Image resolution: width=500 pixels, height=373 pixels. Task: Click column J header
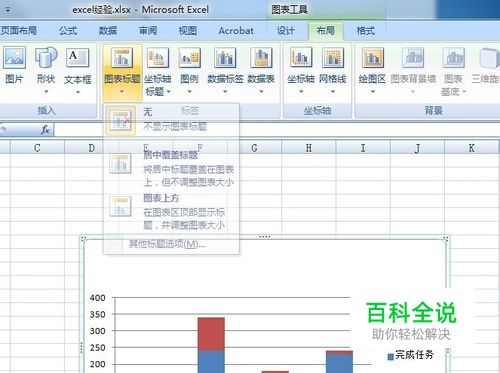pyautogui.click(x=417, y=148)
